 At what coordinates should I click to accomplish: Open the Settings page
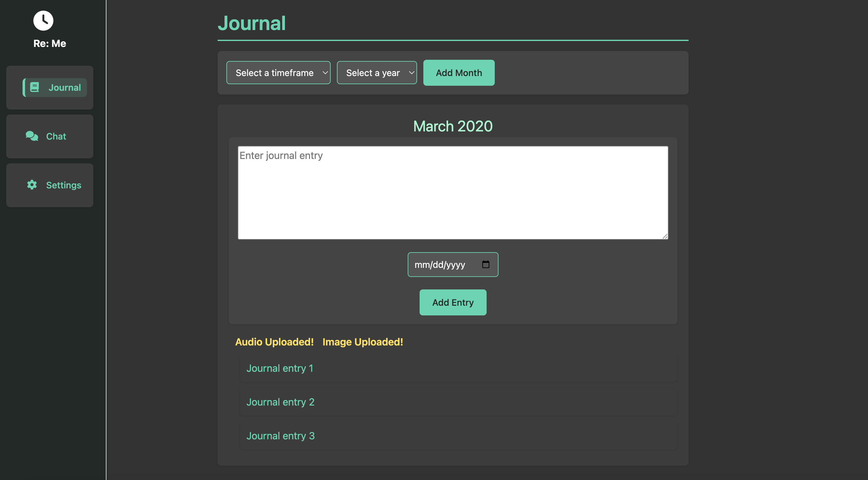click(x=49, y=185)
